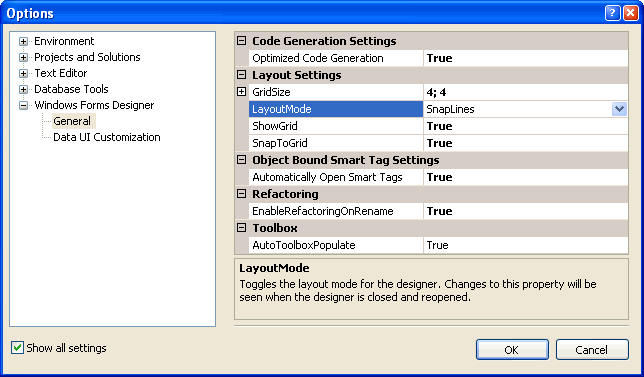Expand the Projects and Solutions node
This screenshot has width=644, height=377.
coord(23,57)
